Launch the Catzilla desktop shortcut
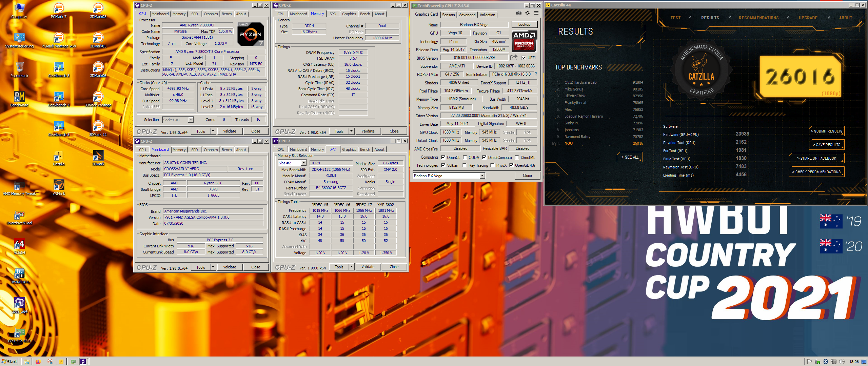The image size is (868, 366). pyautogui.click(x=59, y=158)
